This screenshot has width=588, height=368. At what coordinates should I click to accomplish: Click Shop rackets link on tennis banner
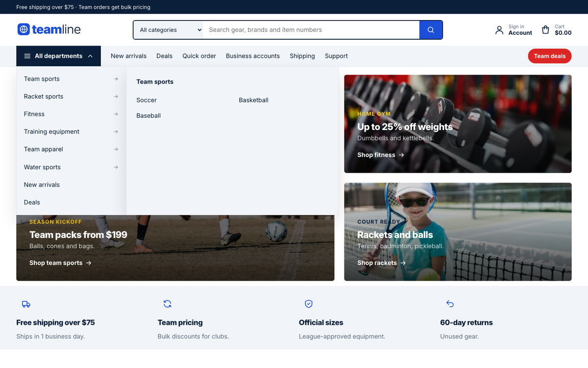coord(381,263)
